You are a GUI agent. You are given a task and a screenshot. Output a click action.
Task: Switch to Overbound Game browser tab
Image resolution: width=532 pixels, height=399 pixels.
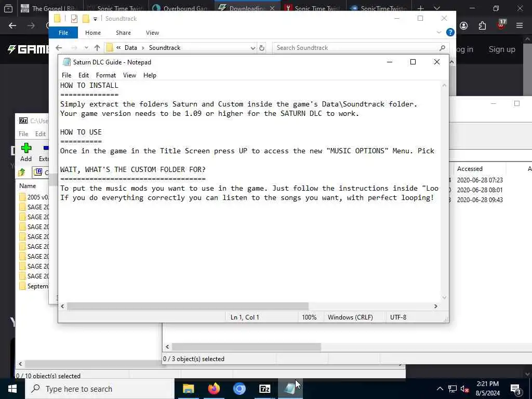[181, 8]
